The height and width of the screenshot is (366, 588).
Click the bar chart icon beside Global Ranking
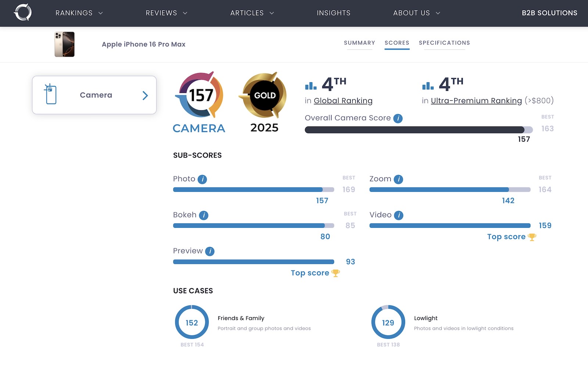tap(311, 86)
